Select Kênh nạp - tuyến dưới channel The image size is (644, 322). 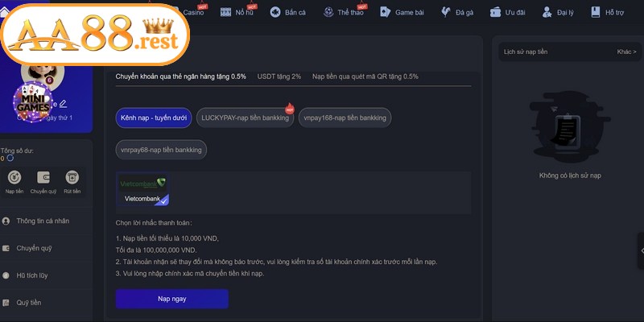(x=154, y=118)
